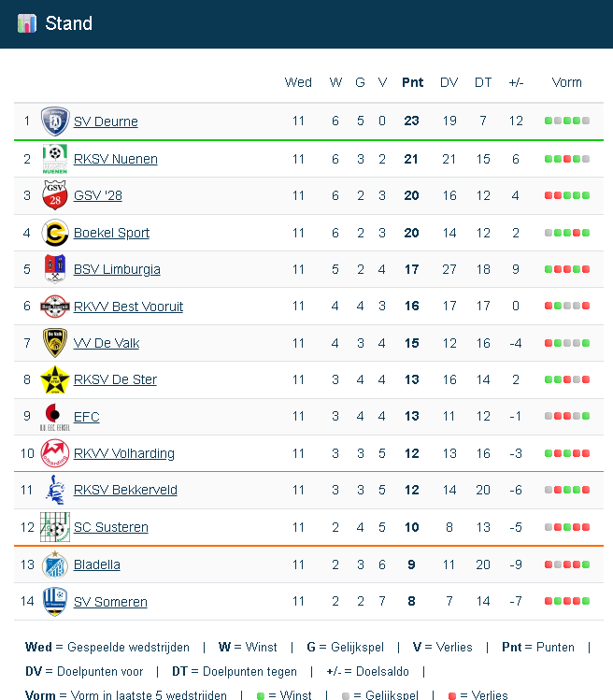Viewport: 613px width, 700px height.
Task: Click the GSV '28 club logo
Action: point(55,195)
